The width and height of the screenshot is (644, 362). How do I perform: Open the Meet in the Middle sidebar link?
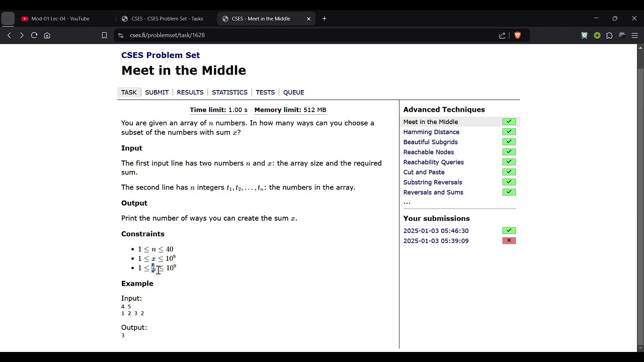(430, 122)
